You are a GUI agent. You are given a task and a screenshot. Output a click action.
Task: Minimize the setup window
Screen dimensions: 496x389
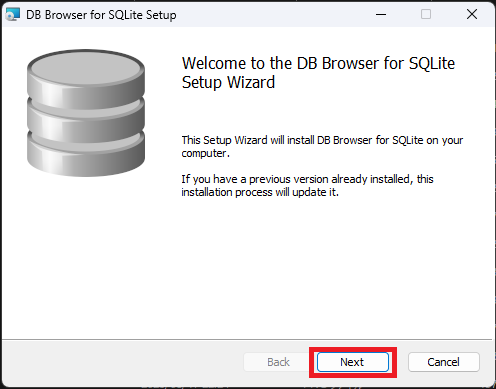[381, 14]
